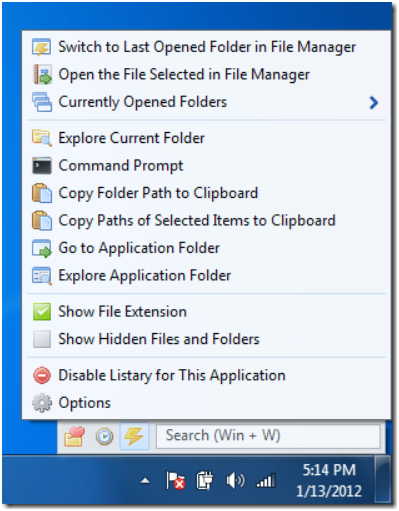Image resolution: width=399 pixels, height=511 pixels.
Task: Click the red Disable Listary icon
Action: (42, 375)
